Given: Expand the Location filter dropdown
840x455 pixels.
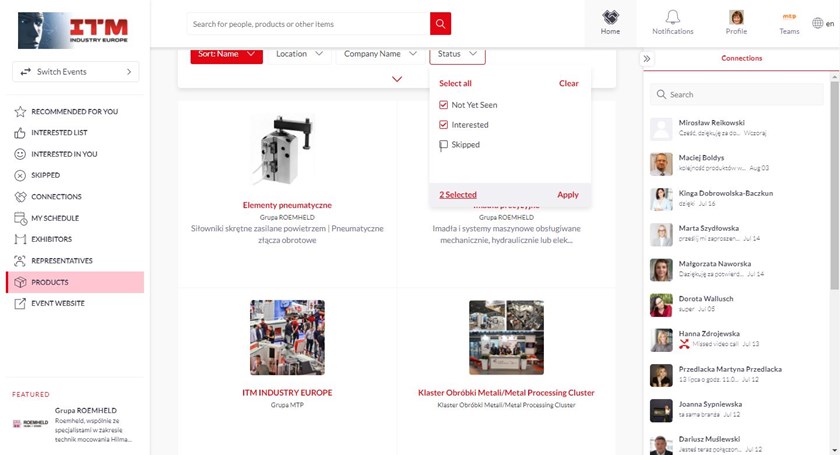Looking at the screenshot, I should [x=299, y=54].
